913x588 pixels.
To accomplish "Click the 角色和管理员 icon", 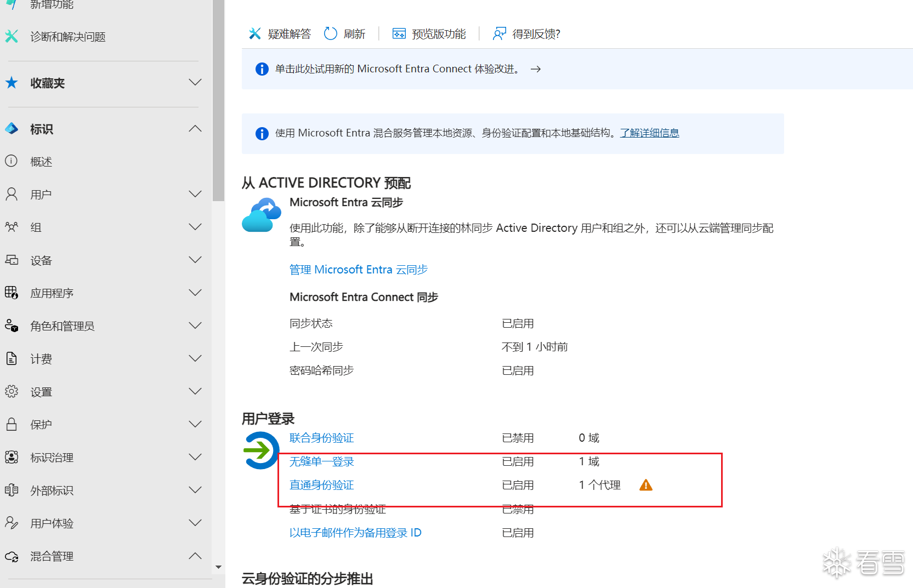I will tap(12, 326).
